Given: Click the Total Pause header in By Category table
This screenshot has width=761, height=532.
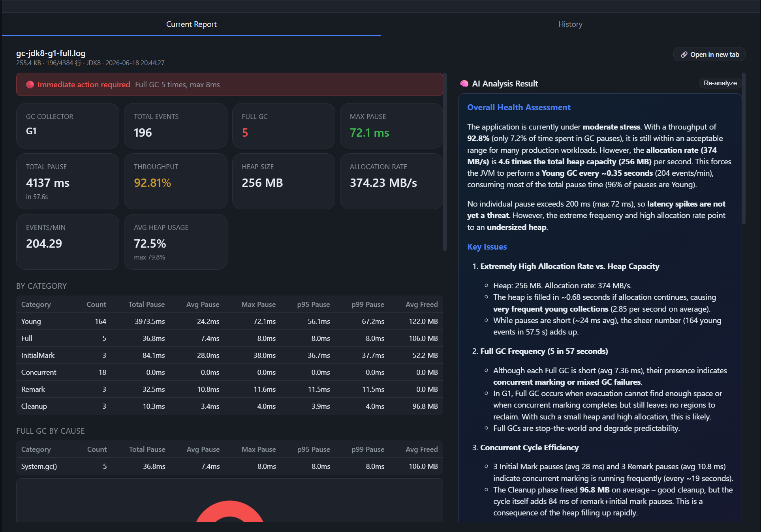Looking at the screenshot, I should coord(147,305).
